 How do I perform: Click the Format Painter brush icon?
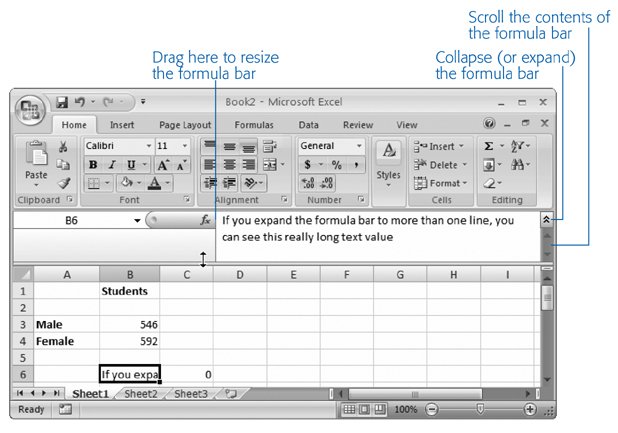coord(63,183)
